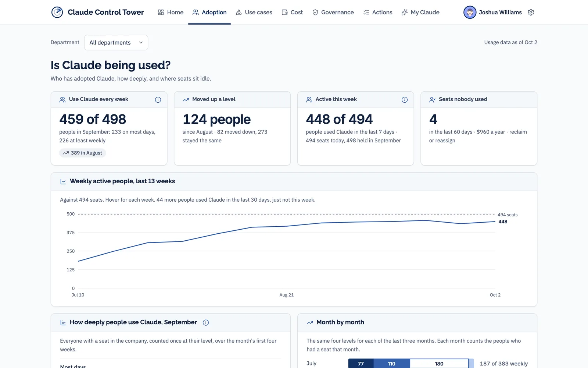The width and height of the screenshot is (588, 368).
Task: Show info for Active this week card
Action: 405,100
